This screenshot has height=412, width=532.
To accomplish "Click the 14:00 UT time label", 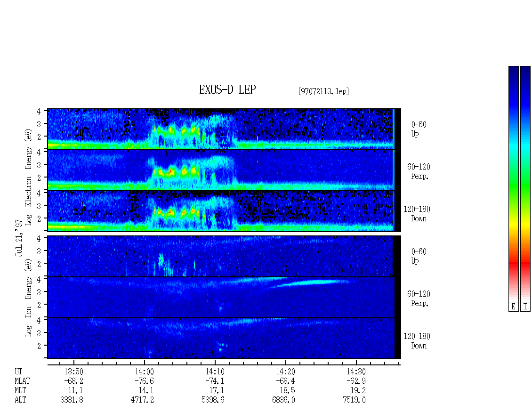I will point(144,372).
